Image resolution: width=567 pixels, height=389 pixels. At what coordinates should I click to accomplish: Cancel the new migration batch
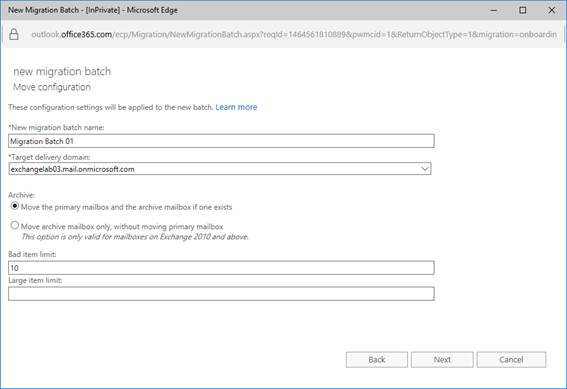[x=511, y=360]
